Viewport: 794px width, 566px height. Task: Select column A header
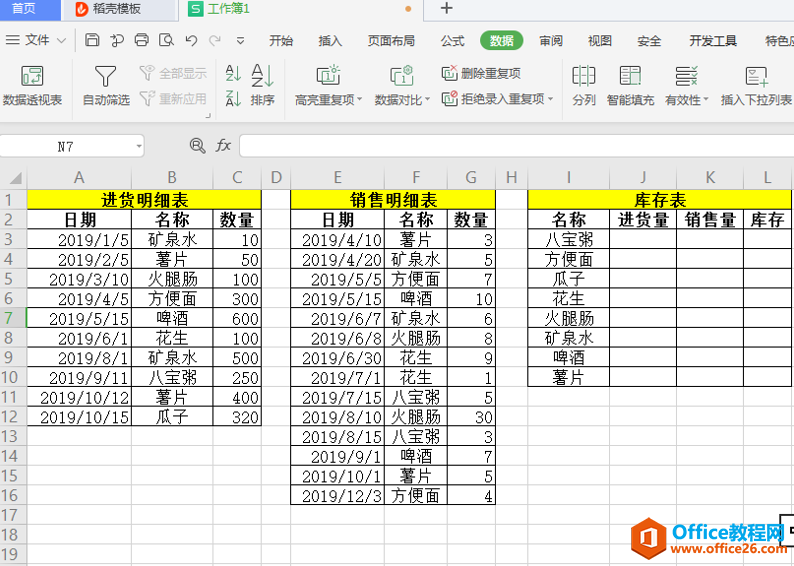pos(79,177)
